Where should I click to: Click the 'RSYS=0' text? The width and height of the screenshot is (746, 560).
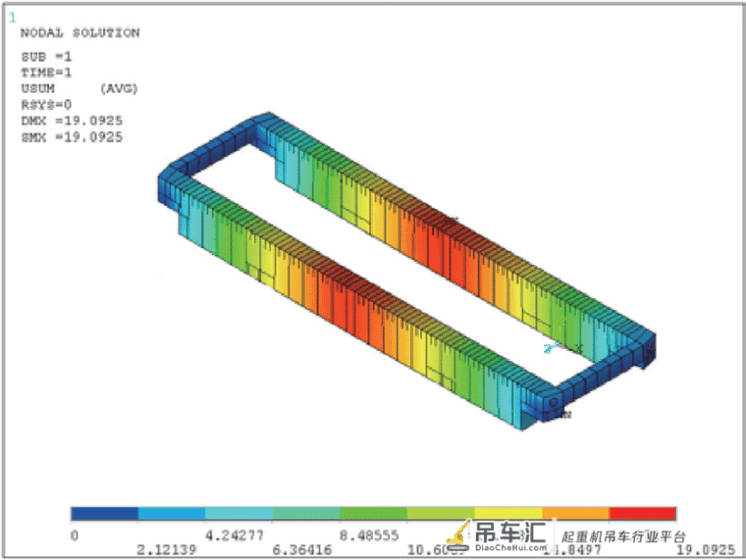tap(46, 105)
